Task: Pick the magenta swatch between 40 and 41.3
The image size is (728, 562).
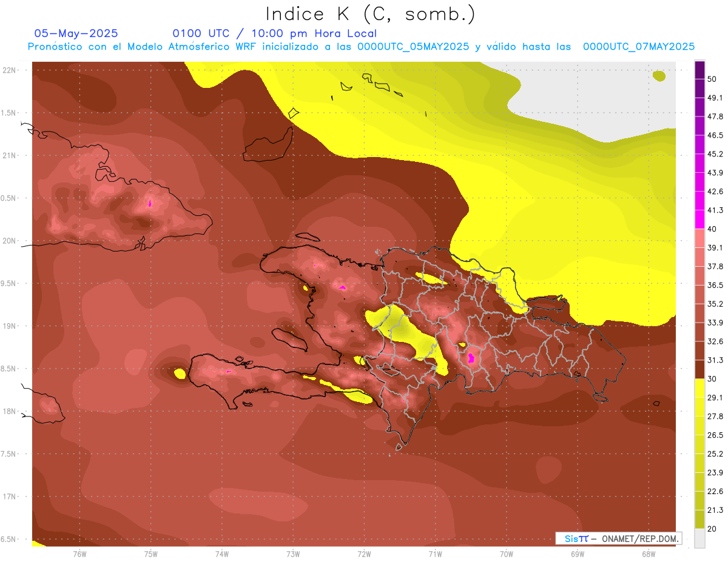Action: coord(700,219)
